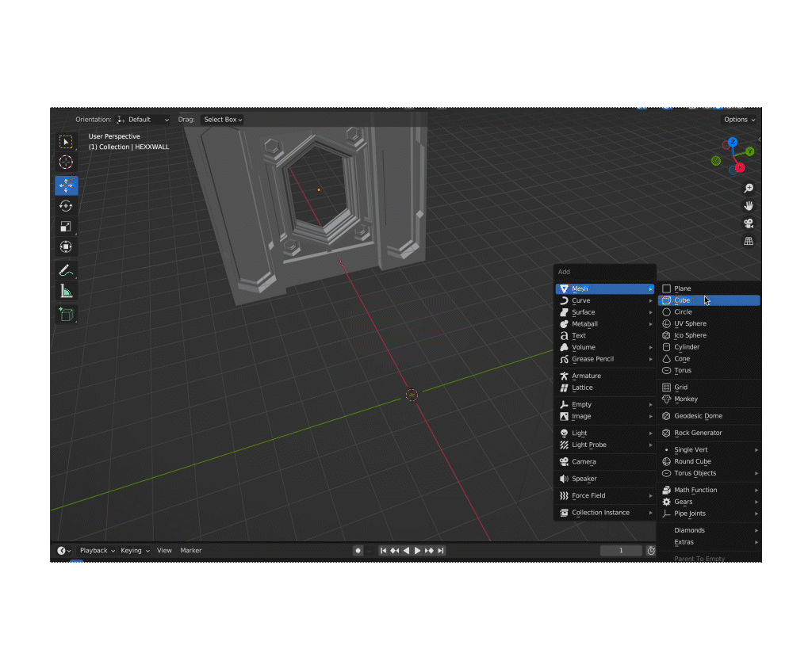Screen dimensions: 812x657
Task: Expand the Force Field submenu
Action: point(605,495)
